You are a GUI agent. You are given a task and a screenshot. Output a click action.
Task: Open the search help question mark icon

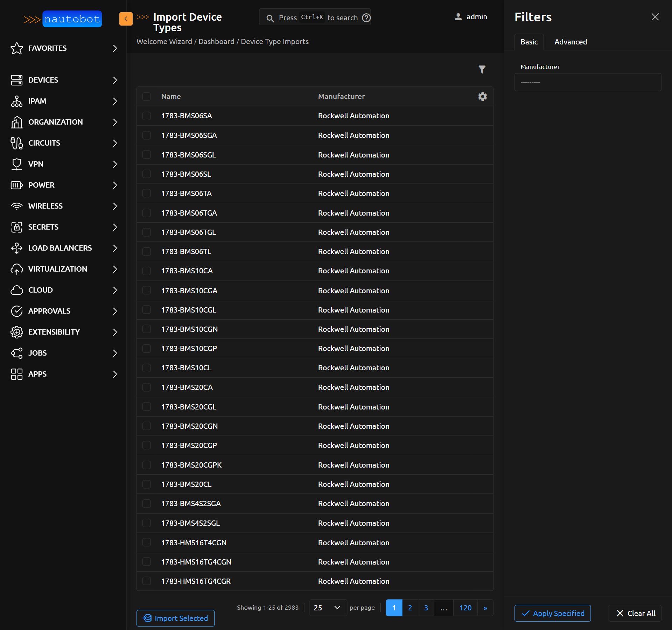[366, 17]
